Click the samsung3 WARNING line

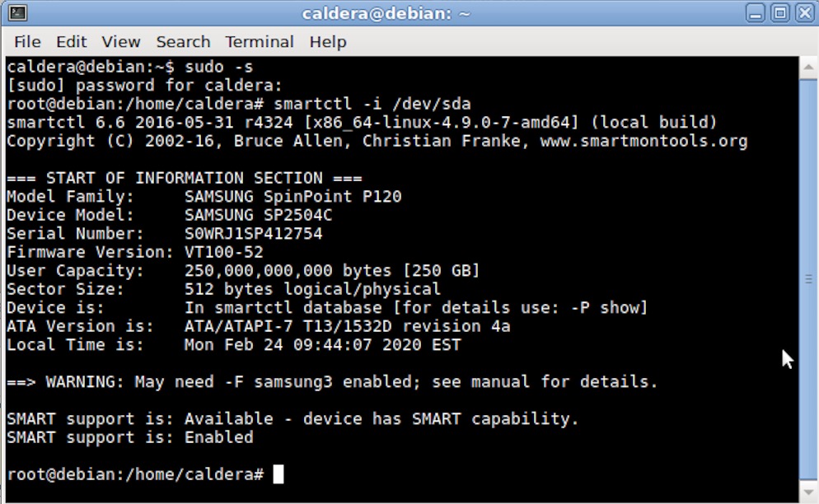click(x=332, y=382)
